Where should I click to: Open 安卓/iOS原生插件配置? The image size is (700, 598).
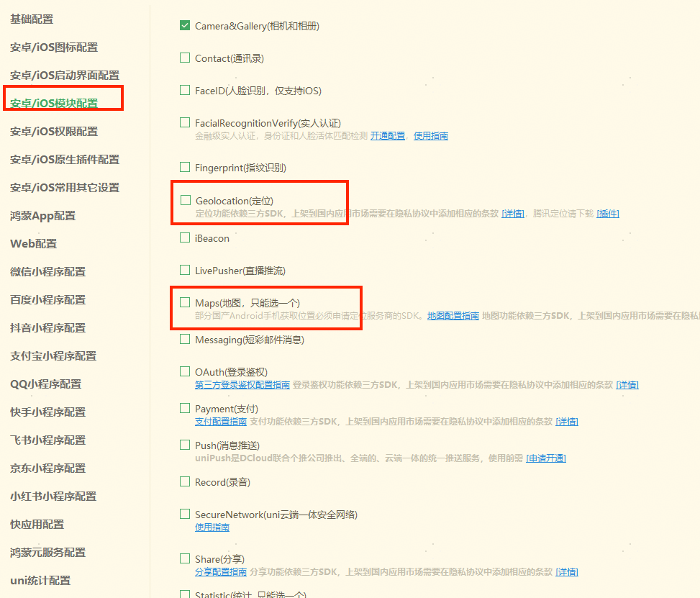tap(65, 160)
